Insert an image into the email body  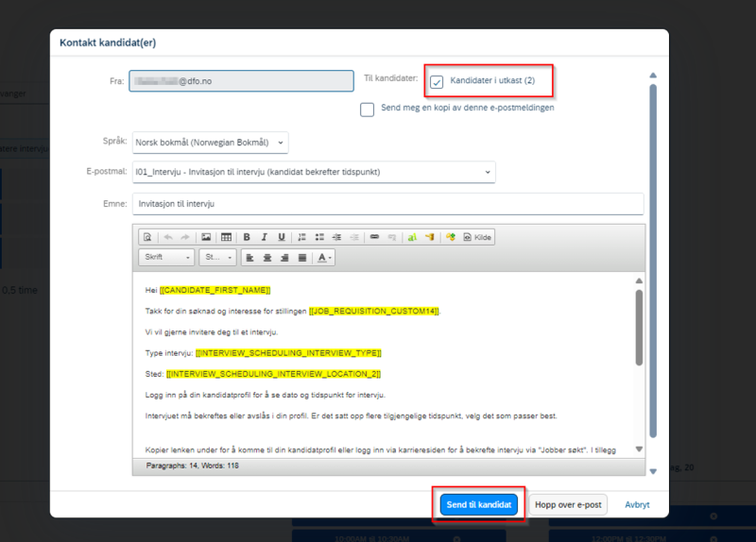coord(206,237)
